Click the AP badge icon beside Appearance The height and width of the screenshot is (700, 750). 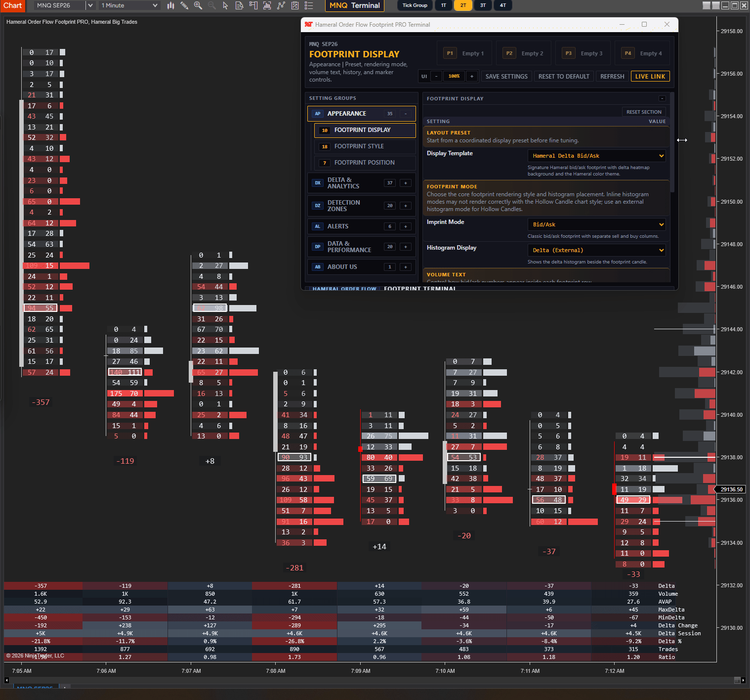pyautogui.click(x=318, y=114)
